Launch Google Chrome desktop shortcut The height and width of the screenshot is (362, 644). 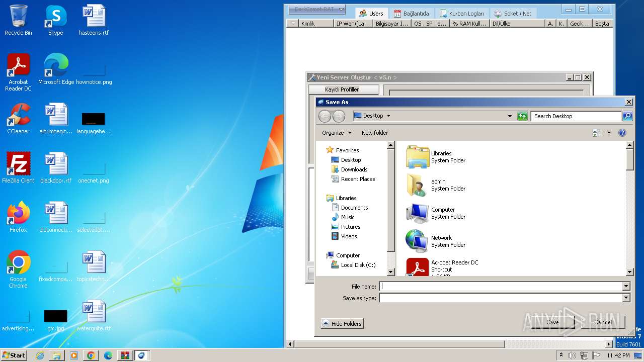tap(18, 269)
